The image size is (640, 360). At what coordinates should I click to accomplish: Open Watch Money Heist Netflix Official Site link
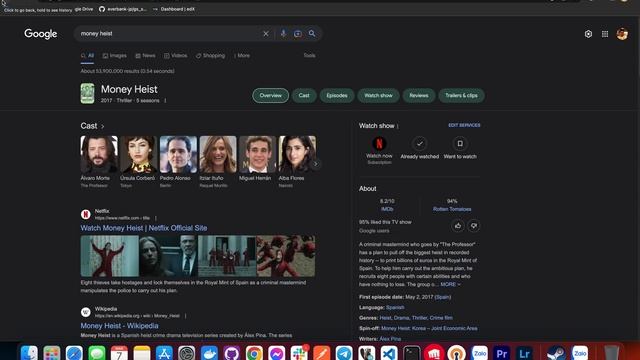click(144, 228)
